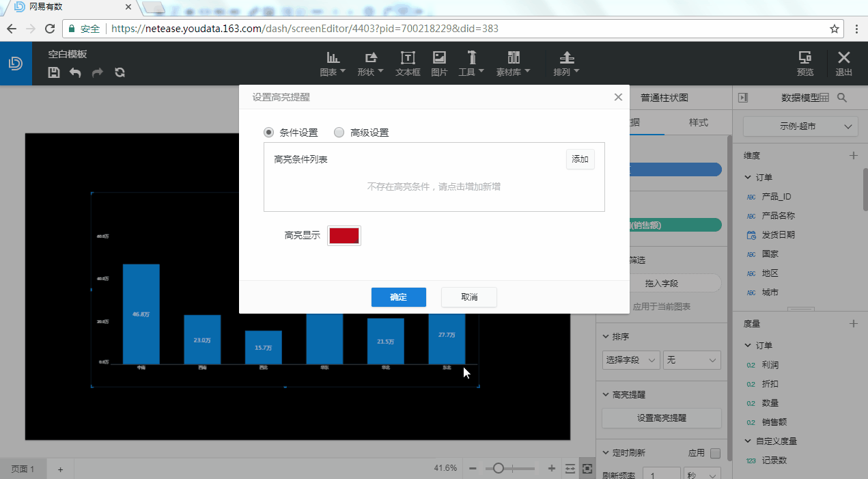Click the undo arrow icon
This screenshot has height=479, width=868.
click(75, 72)
